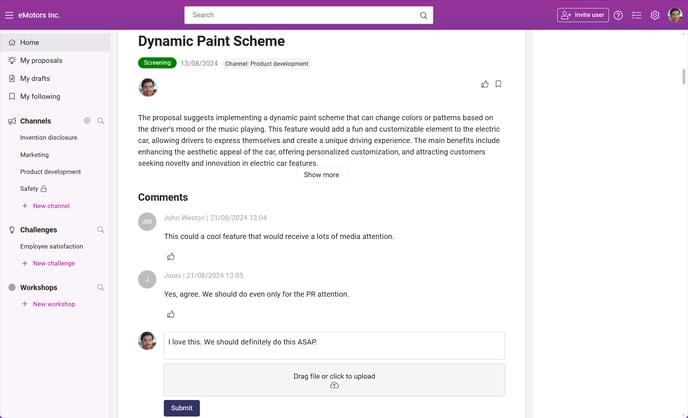This screenshot has width=688, height=418.
Task: Open the hamburger menu icon
Action: click(9, 15)
